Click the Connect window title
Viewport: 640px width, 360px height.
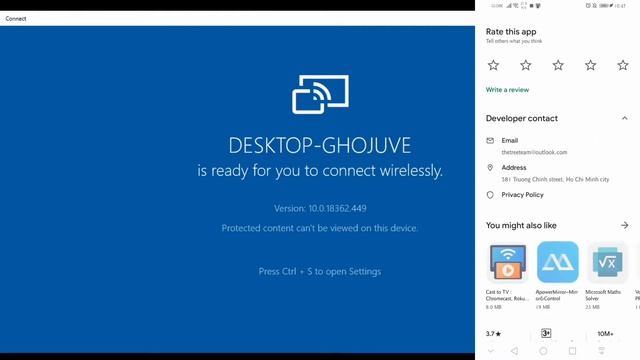click(16, 19)
